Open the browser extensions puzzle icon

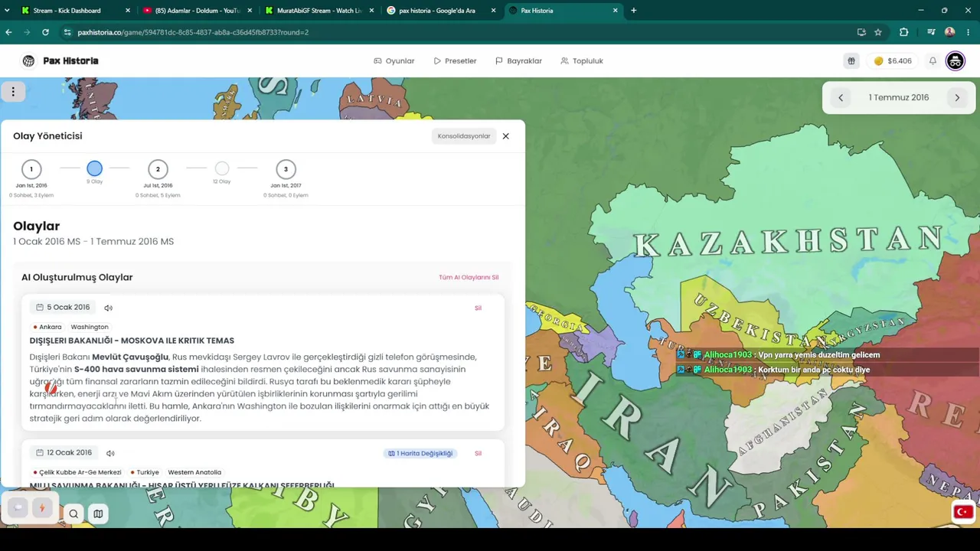pyautogui.click(x=903, y=32)
